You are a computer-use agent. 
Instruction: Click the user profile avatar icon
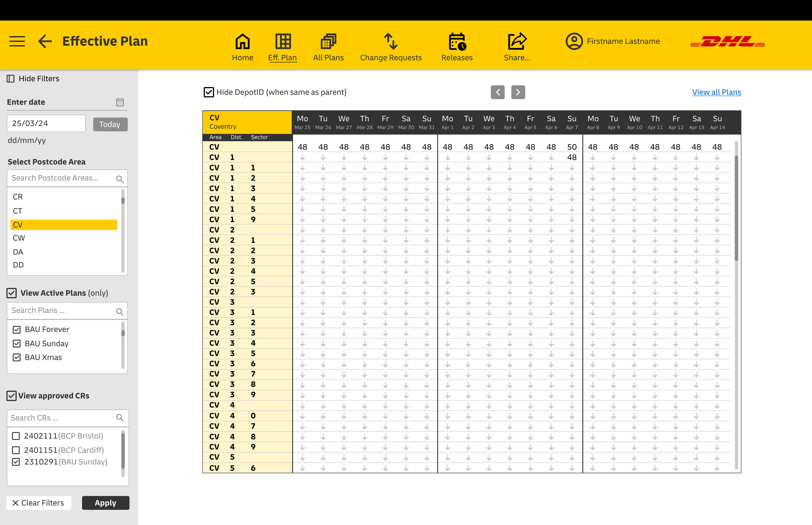[574, 41]
